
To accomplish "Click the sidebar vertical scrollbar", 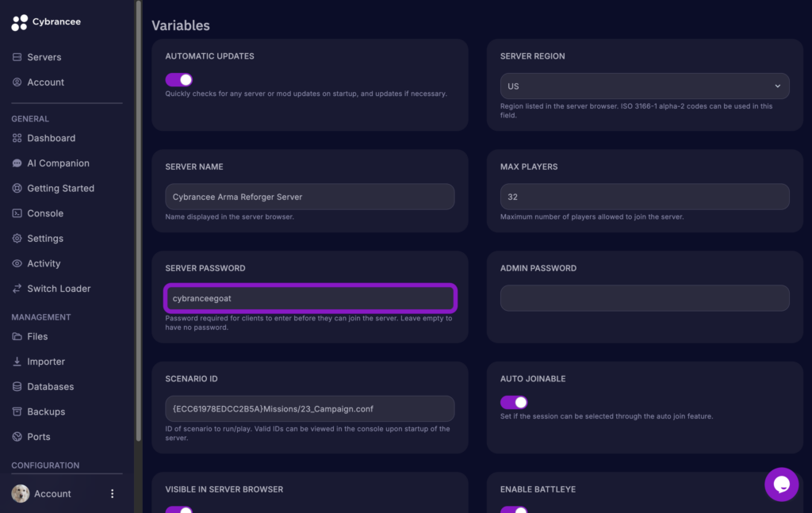I will click(x=138, y=220).
